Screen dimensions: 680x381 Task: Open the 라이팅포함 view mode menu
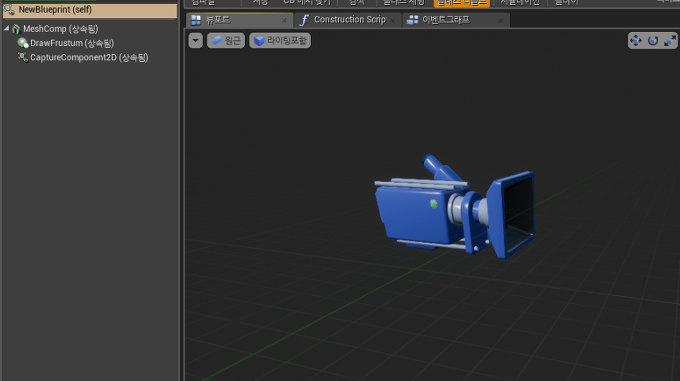(280, 41)
